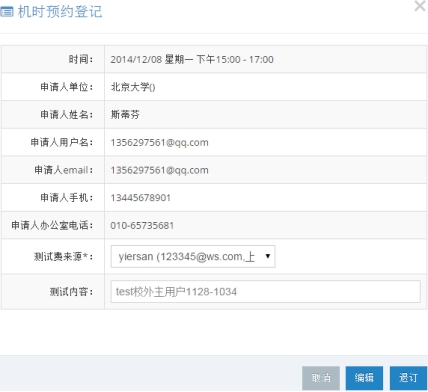Click the 编辑 button
This screenshot has width=428, height=392.
364,378
